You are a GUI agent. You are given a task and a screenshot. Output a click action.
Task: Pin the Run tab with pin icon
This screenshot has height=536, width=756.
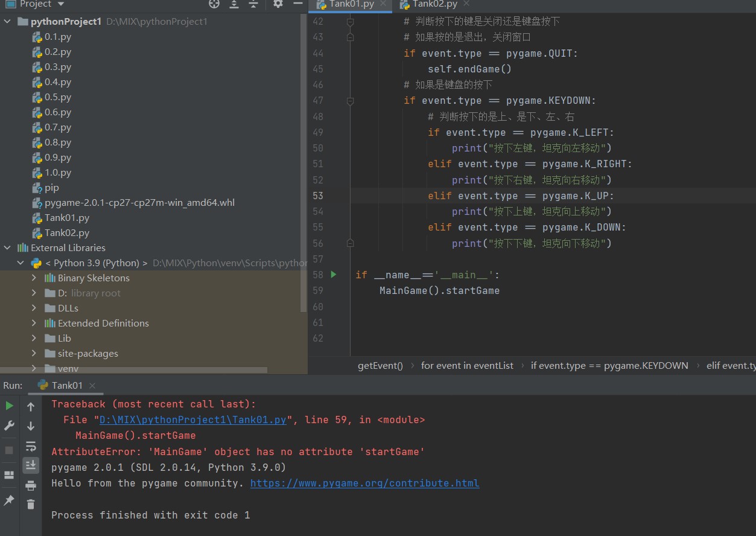point(9,500)
